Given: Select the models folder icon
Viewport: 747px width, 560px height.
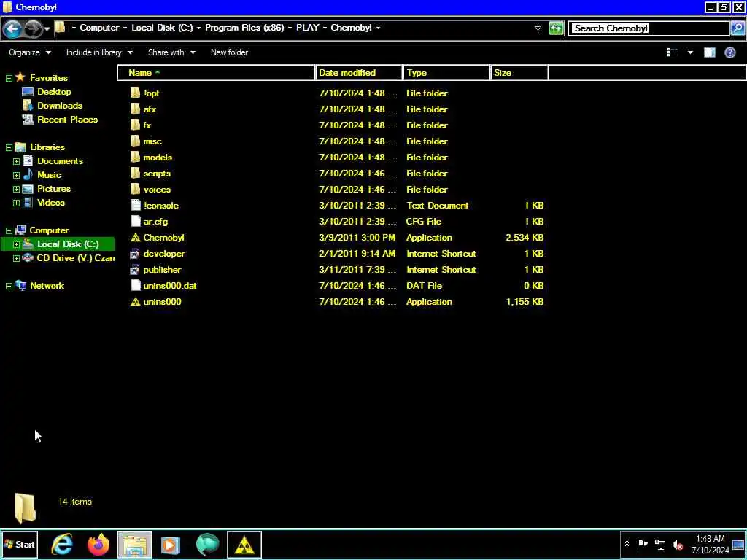Looking at the screenshot, I should point(135,157).
